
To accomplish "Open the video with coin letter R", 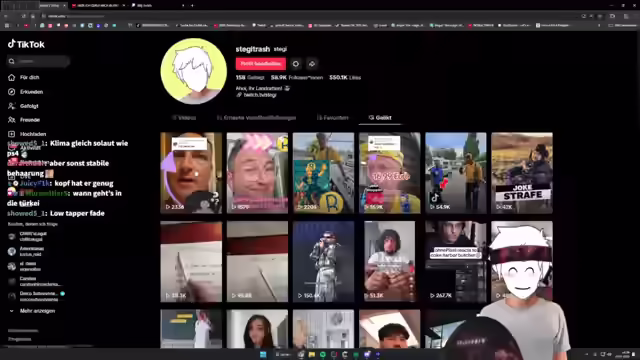I will tap(323, 173).
